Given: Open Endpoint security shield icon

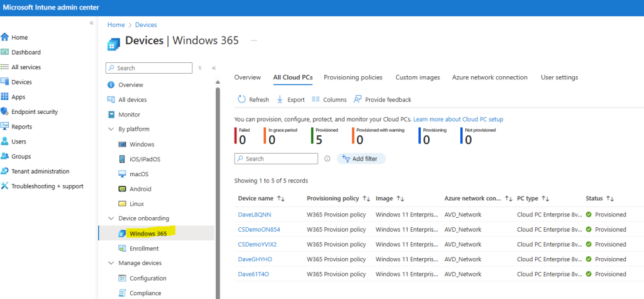Looking at the screenshot, I should 5,111.
